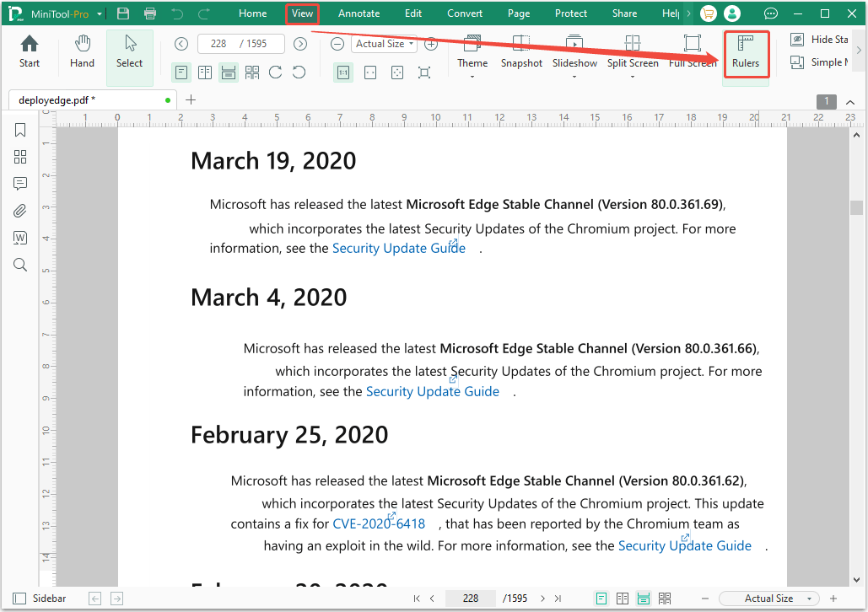Open the page thumbnails sidebar panel
Image resolution: width=868 pixels, height=612 pixels.
coord(20,157)
